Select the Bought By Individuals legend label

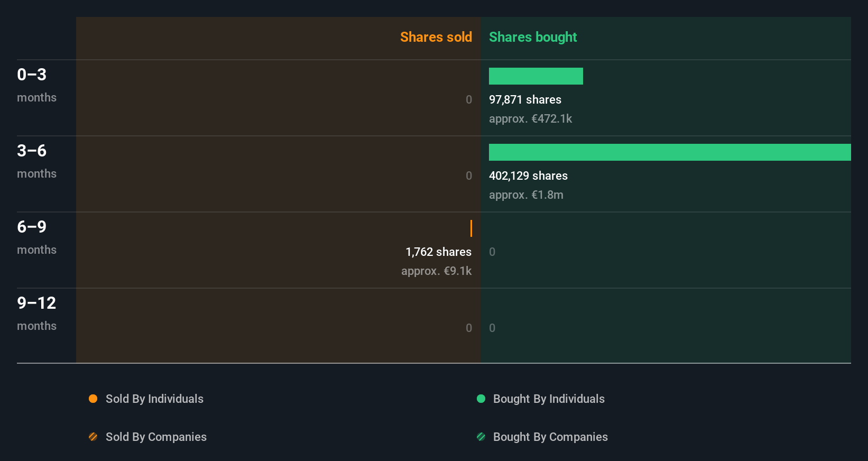(x=549, y=399)
